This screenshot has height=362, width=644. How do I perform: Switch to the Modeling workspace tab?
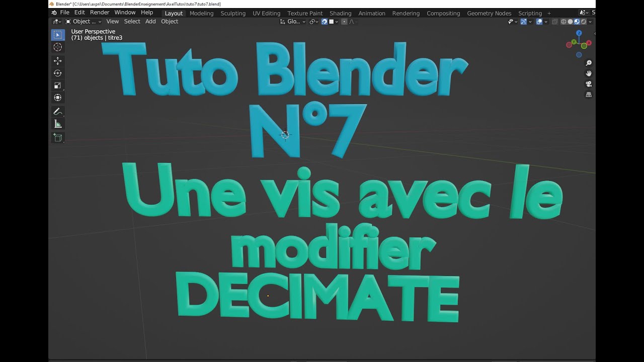point(201,13)
